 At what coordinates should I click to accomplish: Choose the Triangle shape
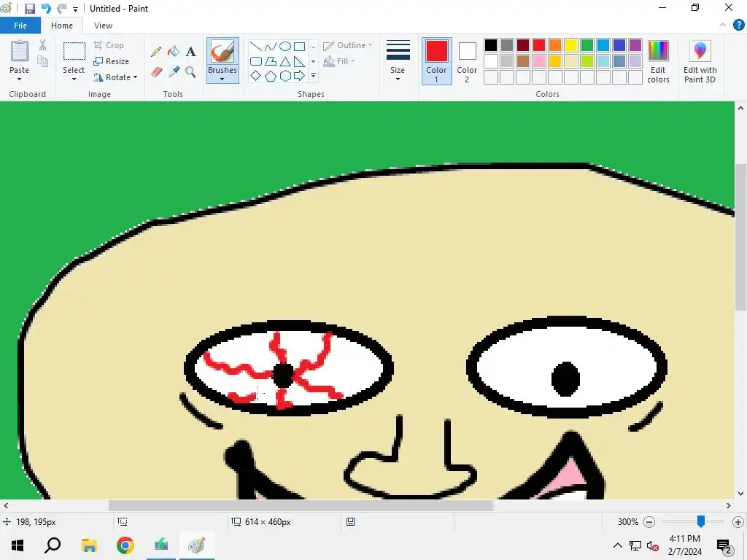point(285,61)
